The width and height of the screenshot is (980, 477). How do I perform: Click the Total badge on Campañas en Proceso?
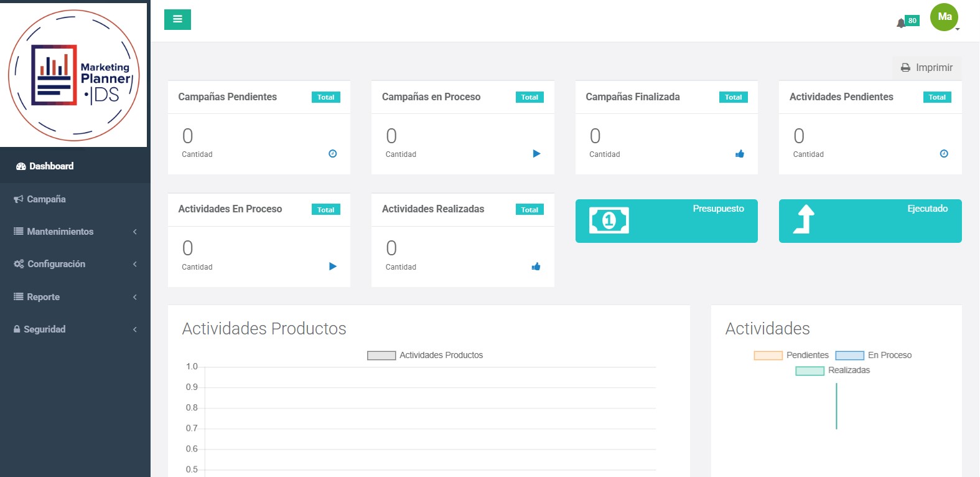(530, 97)
